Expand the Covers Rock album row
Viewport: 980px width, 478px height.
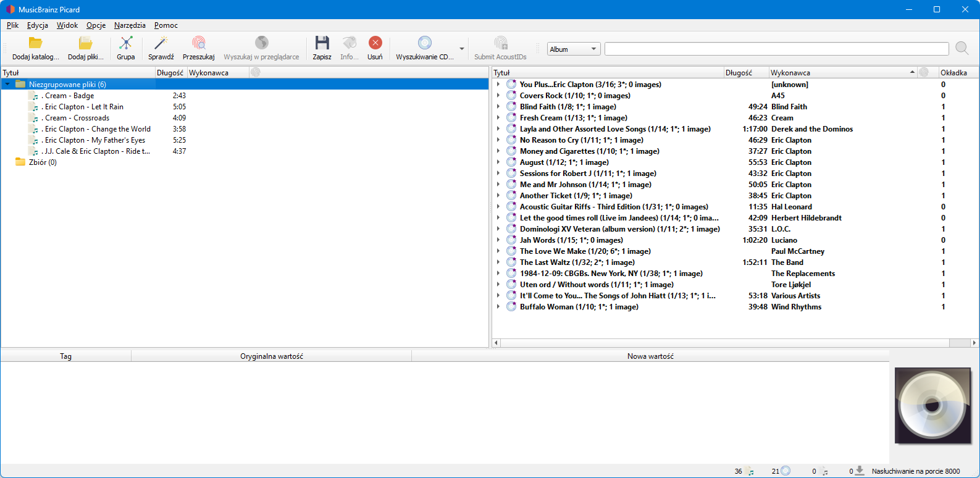[x=498, y=95]
